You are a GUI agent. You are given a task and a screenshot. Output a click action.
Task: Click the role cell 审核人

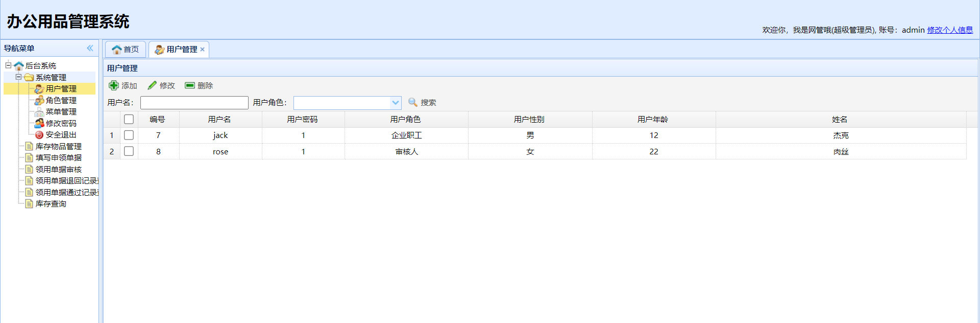point(407,151)
